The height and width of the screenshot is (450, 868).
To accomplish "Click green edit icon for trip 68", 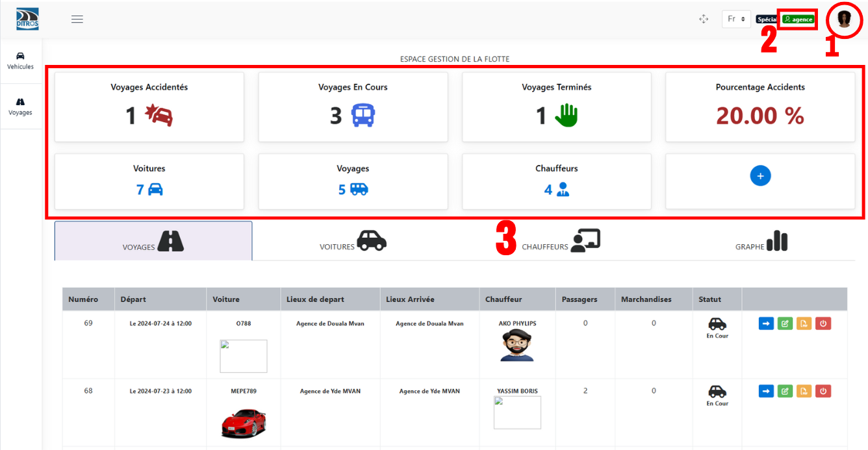I will pos(785,391).
